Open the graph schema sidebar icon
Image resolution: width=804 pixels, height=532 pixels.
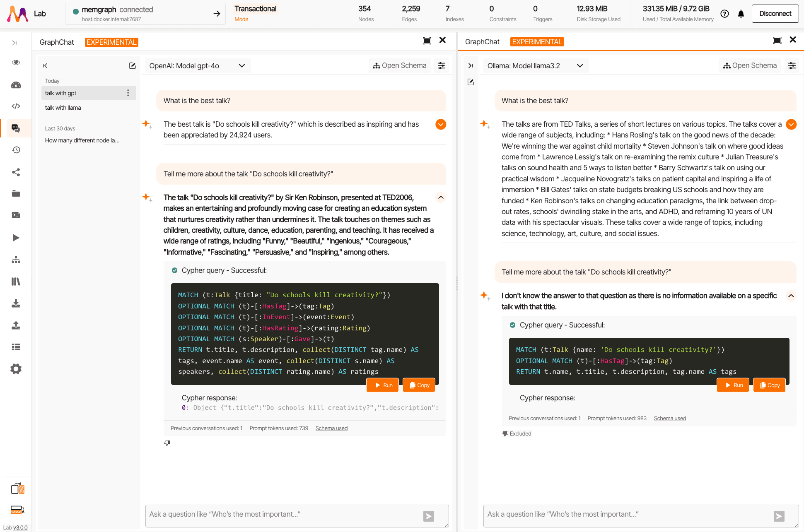click(16, 260)
